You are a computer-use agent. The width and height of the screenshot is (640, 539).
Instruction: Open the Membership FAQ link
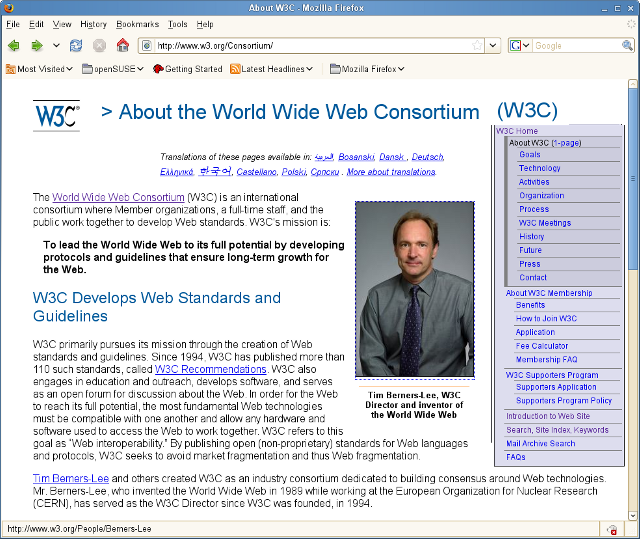tap(546, 359)
